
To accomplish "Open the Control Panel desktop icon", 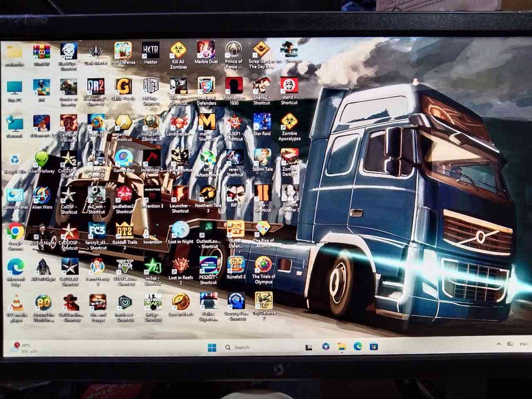I will pos(15,196).
